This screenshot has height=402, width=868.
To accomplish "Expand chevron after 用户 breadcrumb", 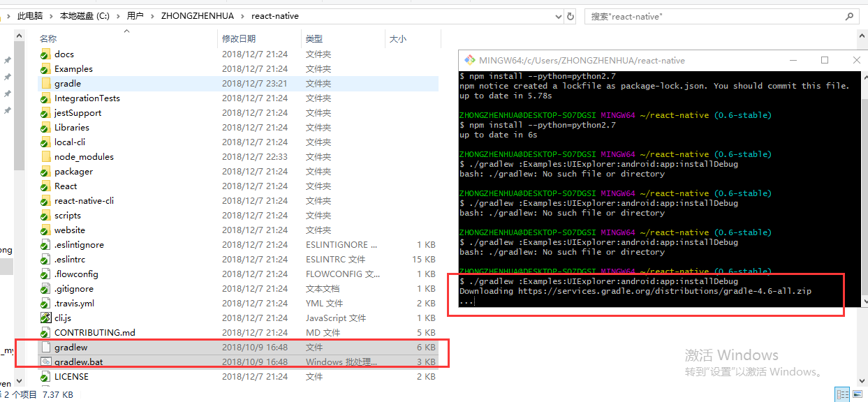I will pyautogui.click(x=151, y=15).
